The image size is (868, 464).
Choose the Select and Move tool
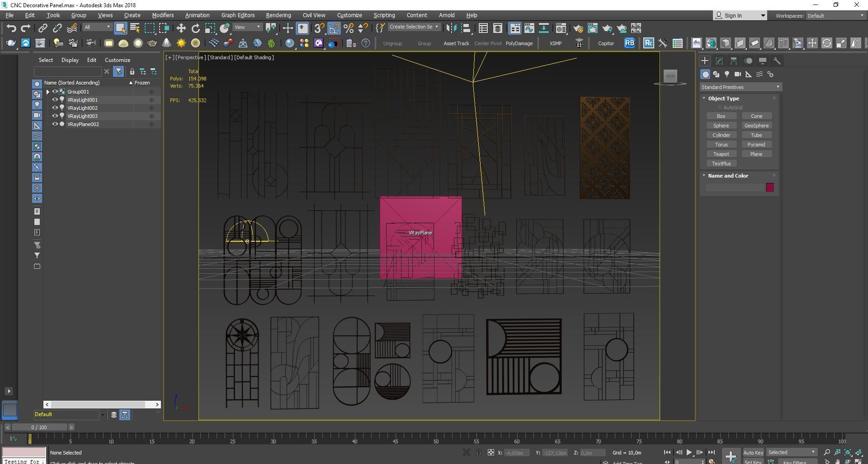[x=181, y=28]
